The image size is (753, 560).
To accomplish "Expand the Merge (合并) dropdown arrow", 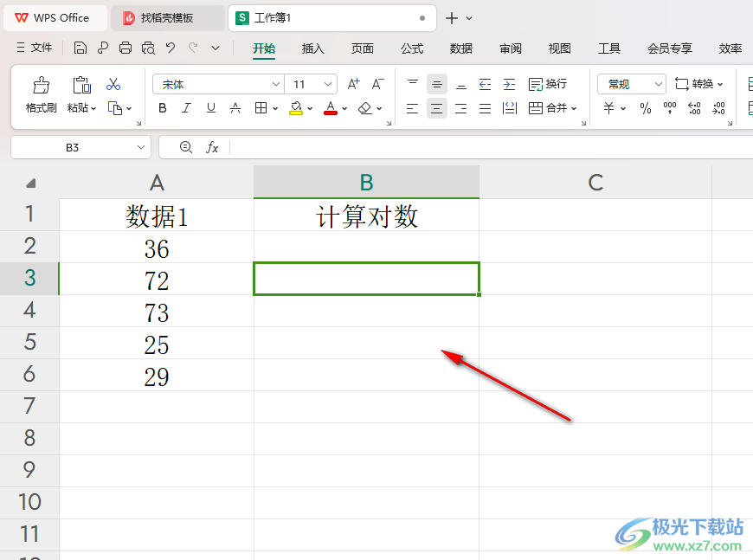I will click(x=574, y=108).
